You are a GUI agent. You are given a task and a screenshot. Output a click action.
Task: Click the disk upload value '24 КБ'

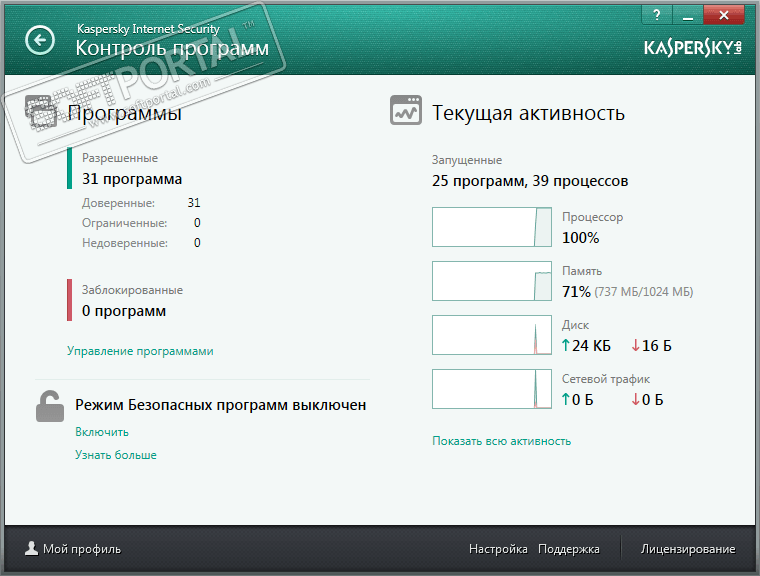point(591,346)
